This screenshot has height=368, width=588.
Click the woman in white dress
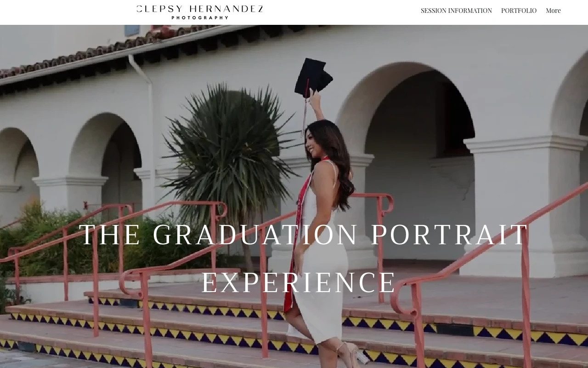click(x=324, y=239)
